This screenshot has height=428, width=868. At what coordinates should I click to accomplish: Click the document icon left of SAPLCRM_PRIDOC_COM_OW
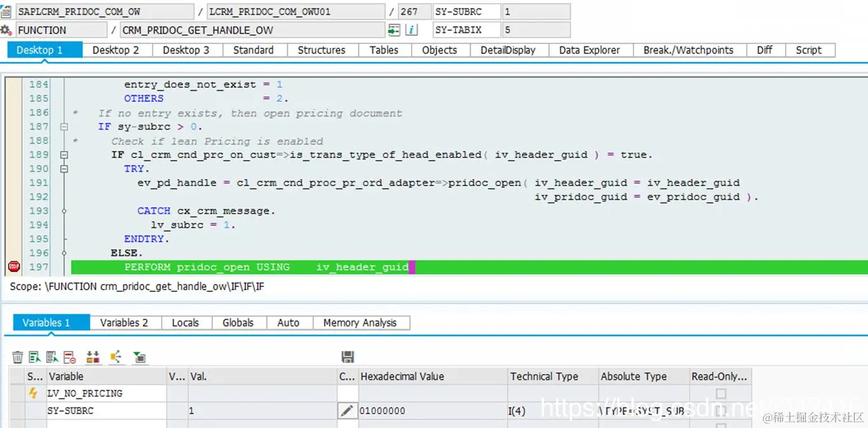pyautogui.click(x=6, y=11)
